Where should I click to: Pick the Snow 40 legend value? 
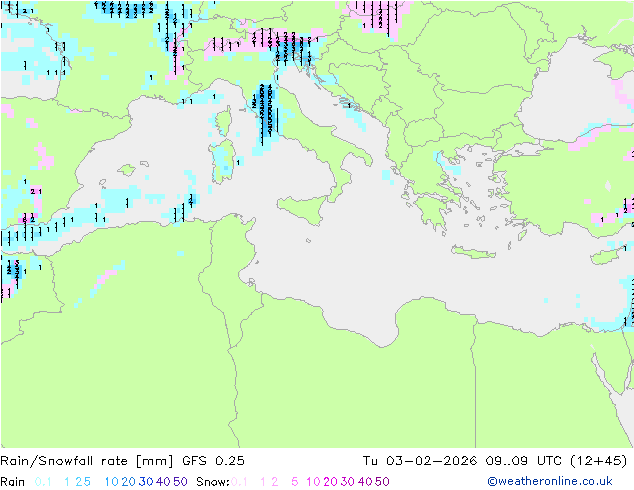pos(365,482)
